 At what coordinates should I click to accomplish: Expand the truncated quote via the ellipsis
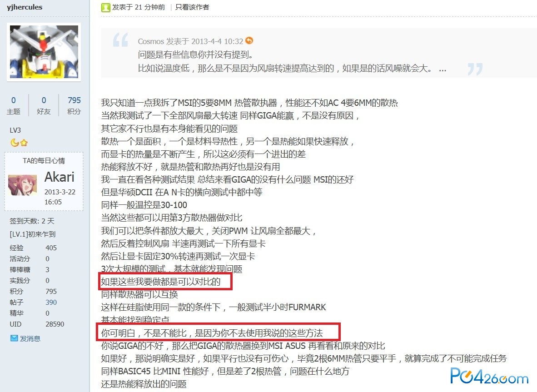443,69
